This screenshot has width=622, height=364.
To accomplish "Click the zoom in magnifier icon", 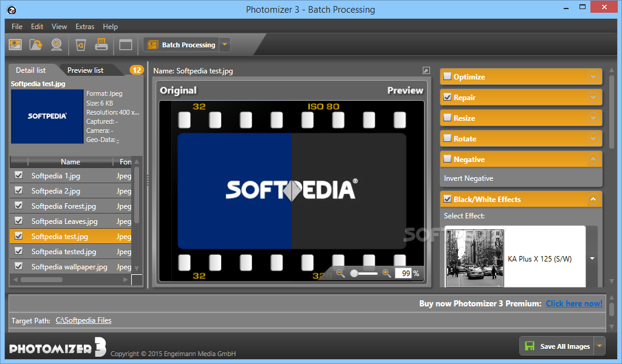I will pyautogui.click(x=386, y=273).
